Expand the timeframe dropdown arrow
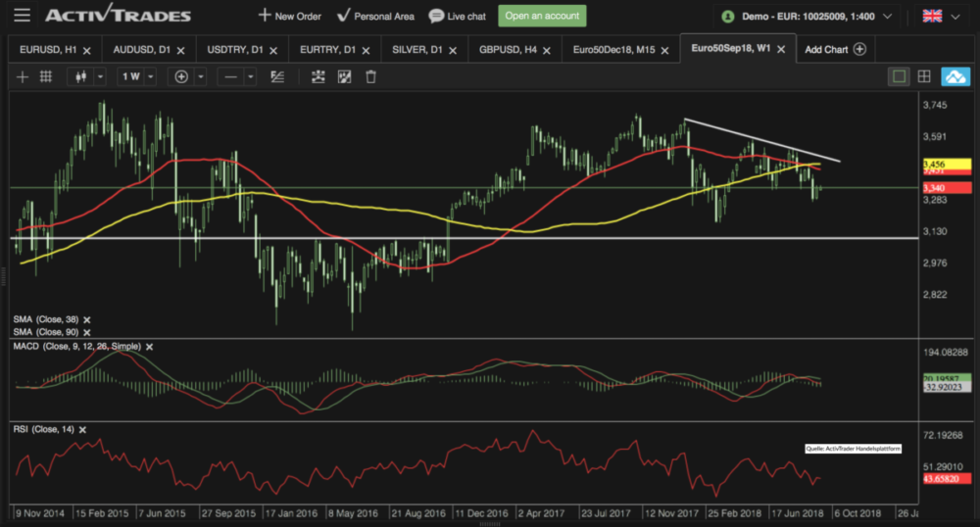980x527 pixels. (x=150, y=76)
